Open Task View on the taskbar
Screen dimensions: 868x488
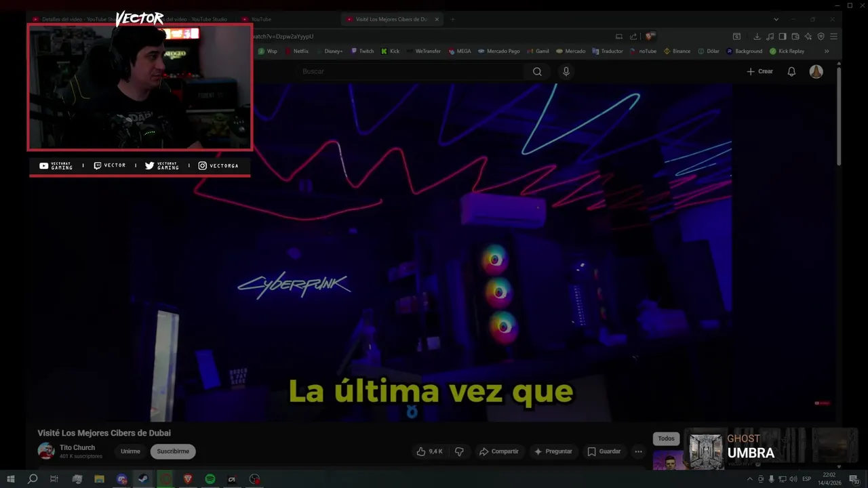pos(54,479)
